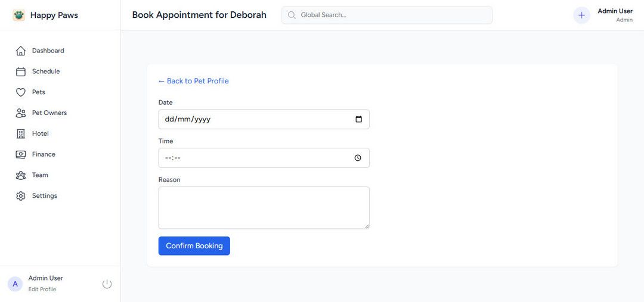Click Confirm Booking button
The image size is (644, 302).
tap(194, 246)
